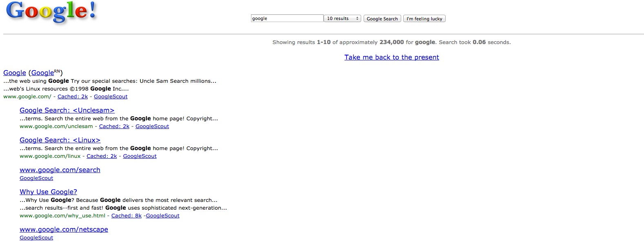Click green URL text www.google.com/unclesam
Image resolution: width=644 pixels, height=248 pixels.
[x=56, y=126]
